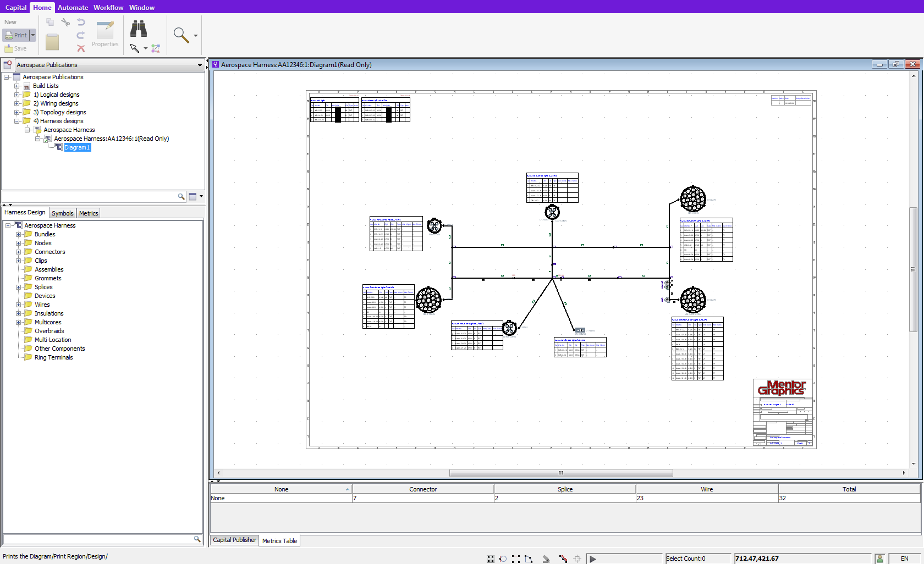
Task: Click the crosshair snap icon in status bar
Action: [x=577, y=559]
